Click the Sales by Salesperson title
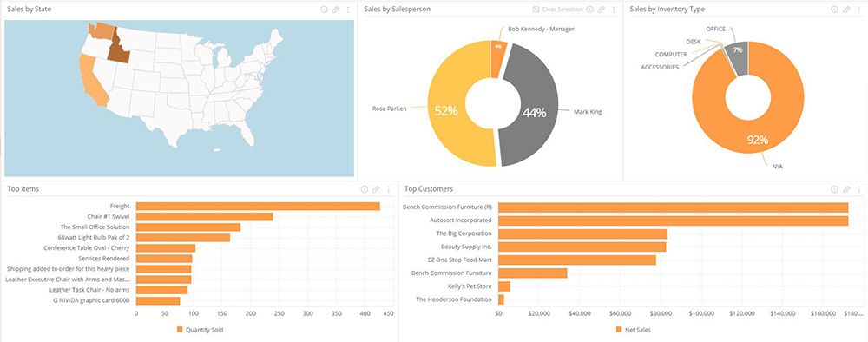Viewport: 868px width, 342px height. [398, 10]
